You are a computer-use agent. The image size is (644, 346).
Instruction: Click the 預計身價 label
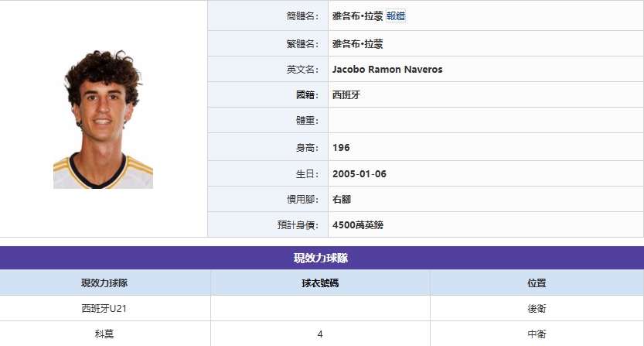tap(298, 225)
